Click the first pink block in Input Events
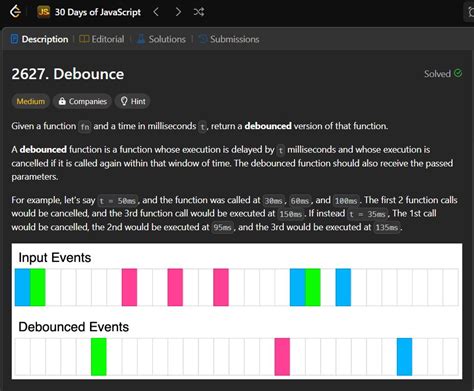 point(129,287)
